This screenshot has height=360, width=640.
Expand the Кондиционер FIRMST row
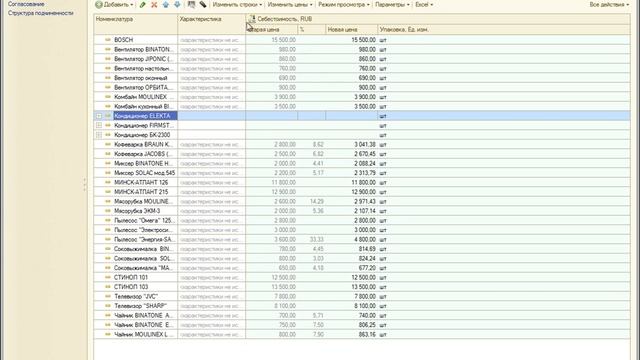99,125
